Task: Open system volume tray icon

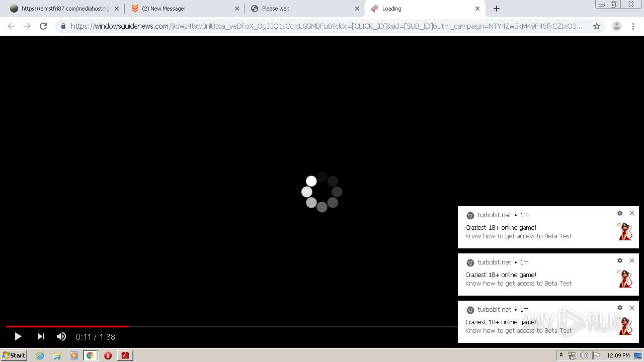Action: (584, 355)
